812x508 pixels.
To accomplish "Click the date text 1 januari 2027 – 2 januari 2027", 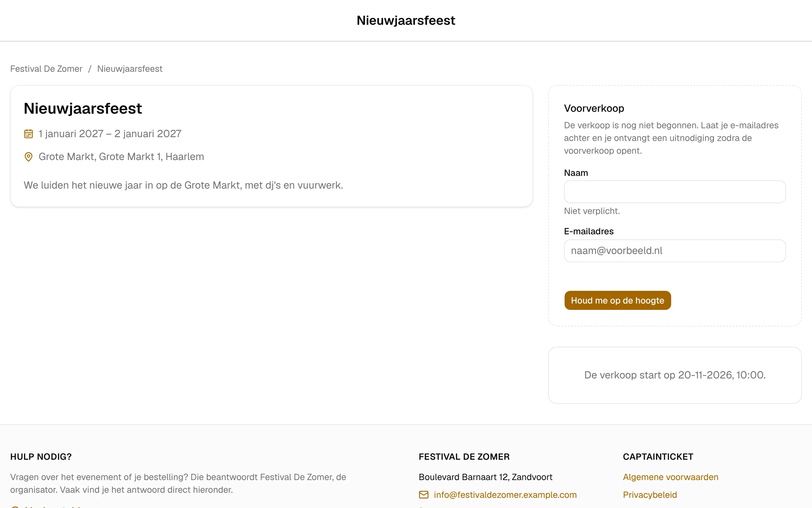I will coord(110,134).
